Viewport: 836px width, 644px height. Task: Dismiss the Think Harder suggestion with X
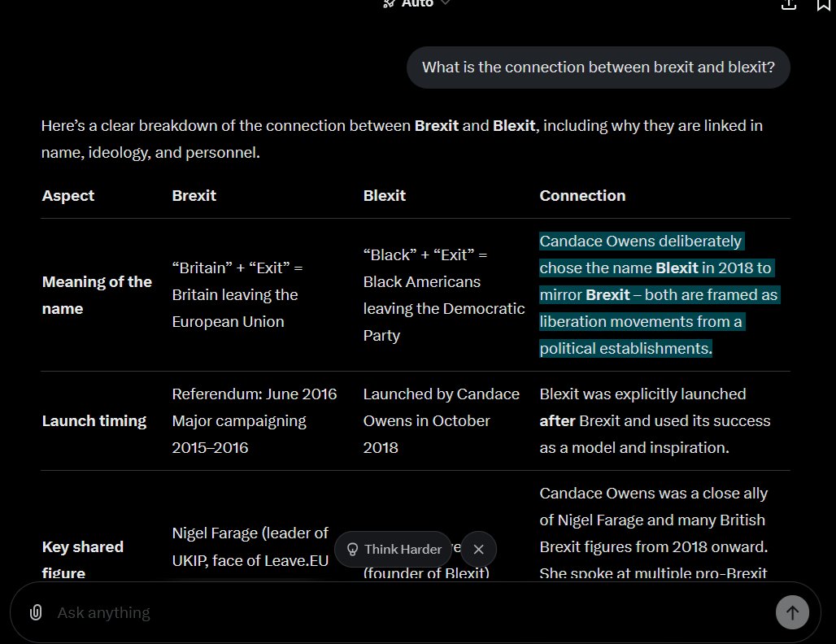click(478, 549)
